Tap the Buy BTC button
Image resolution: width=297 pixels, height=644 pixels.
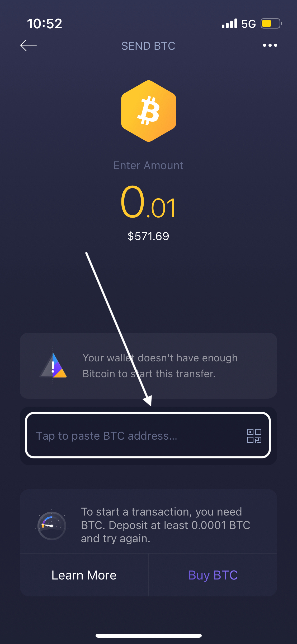(213, 575)
